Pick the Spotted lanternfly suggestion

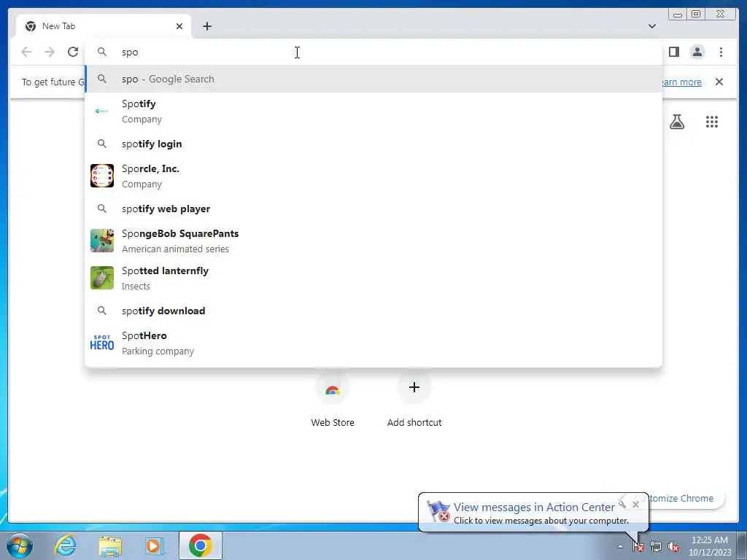pos(373,278)
